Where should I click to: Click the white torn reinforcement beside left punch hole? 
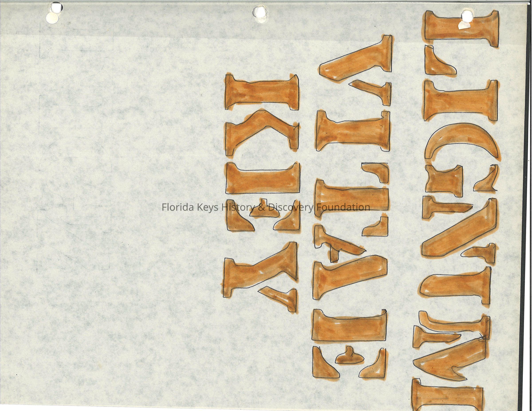click(x=52, y=18)
